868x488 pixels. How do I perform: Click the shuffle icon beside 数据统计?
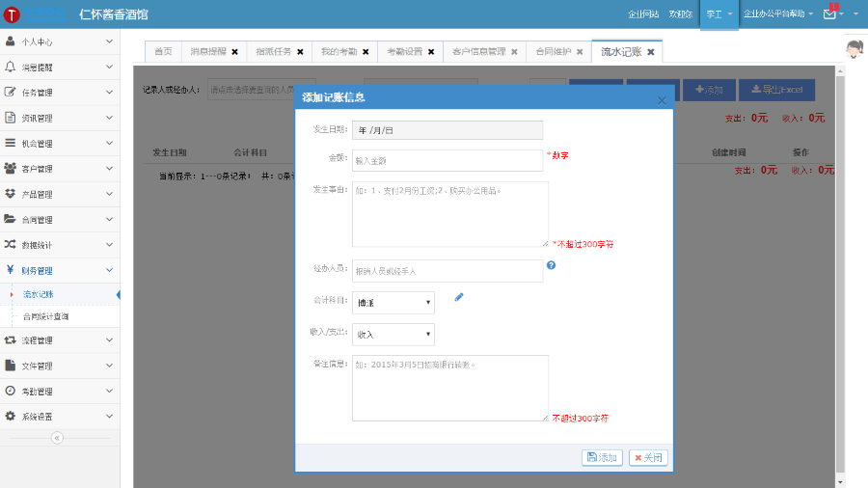click(x=10, y=245)
